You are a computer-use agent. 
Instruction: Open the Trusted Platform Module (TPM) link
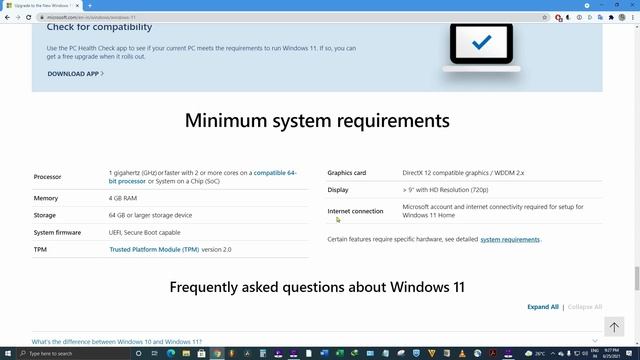pyautogui.click(x=154, y=249)
